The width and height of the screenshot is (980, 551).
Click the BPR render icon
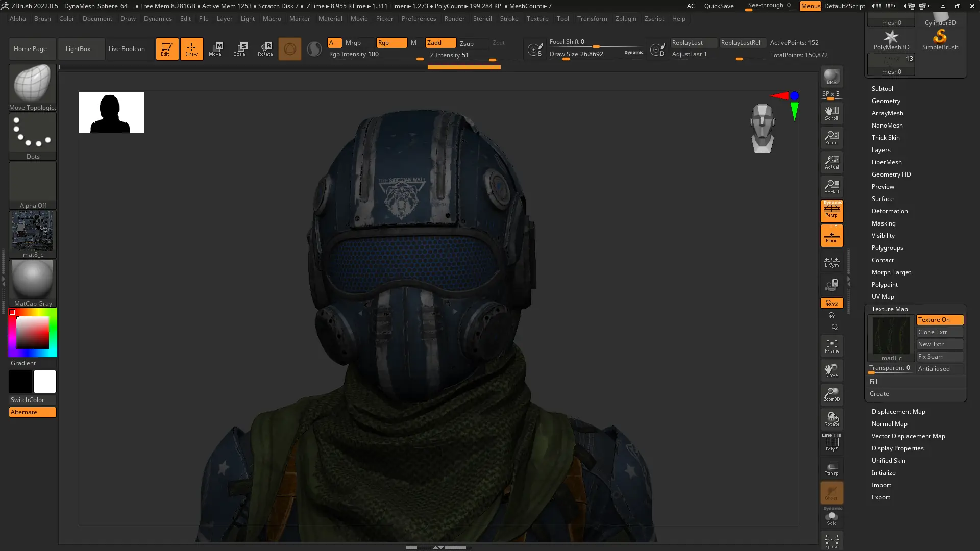(831, 77)
